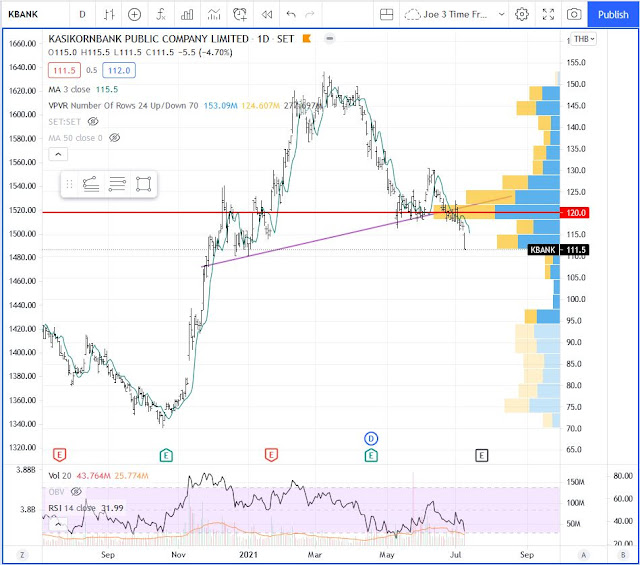Select the VPVR Number Of Rows indicator legend
This screenshot has width=640, height=565.
123,106
